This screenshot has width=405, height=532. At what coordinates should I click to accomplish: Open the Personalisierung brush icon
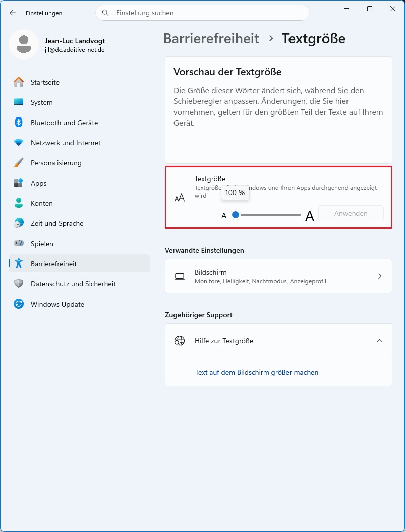(x=18, y=163)
